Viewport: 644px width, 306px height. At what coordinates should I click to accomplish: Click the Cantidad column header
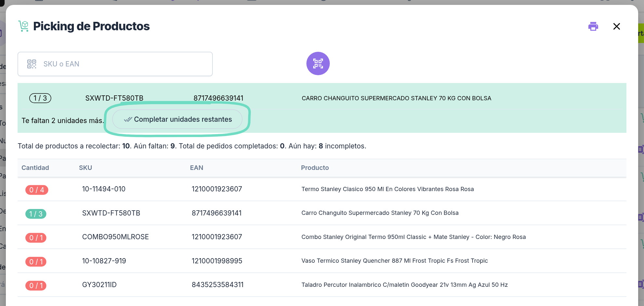35,168
